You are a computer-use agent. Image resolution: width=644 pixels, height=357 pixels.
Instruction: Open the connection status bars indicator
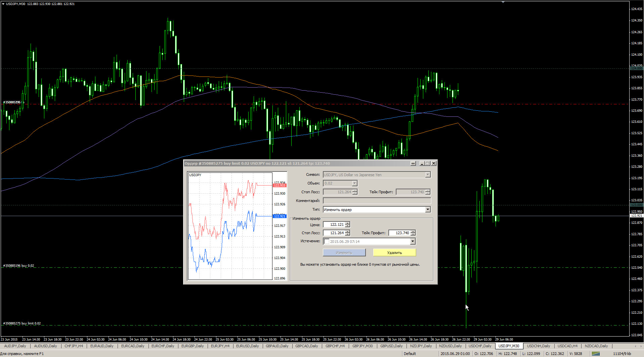[596, 354]
